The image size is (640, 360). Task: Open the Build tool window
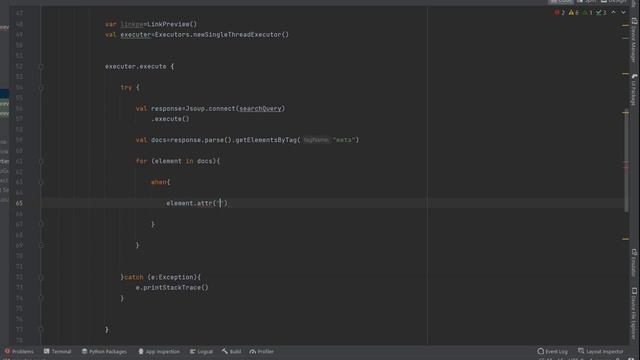tap(231, 351)
